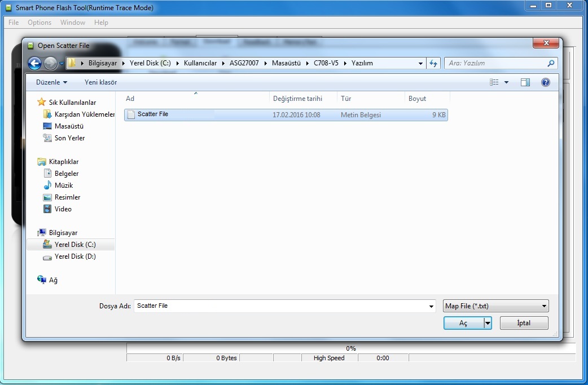Viewport: 588px width, 385px height.
Task: Click the folder icon in address bar
Action: (72, 63)
